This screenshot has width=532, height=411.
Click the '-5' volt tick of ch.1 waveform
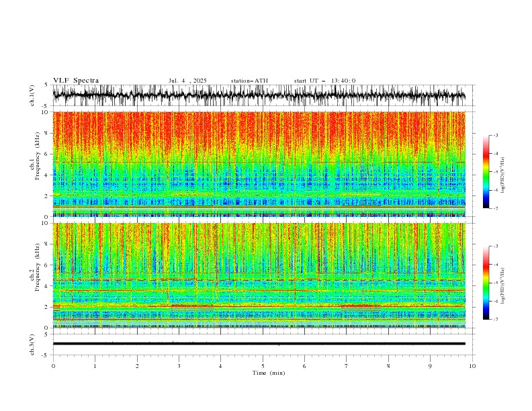coord(45,106)
